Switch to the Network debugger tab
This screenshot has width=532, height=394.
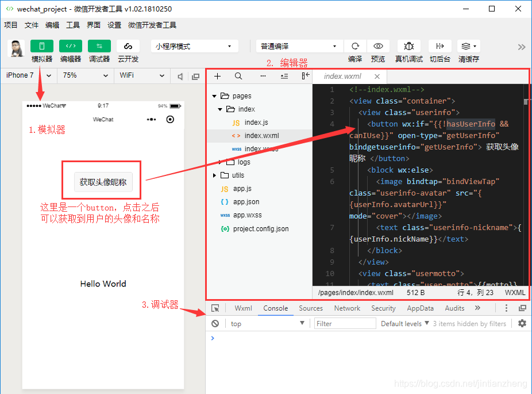coord(347,308)
